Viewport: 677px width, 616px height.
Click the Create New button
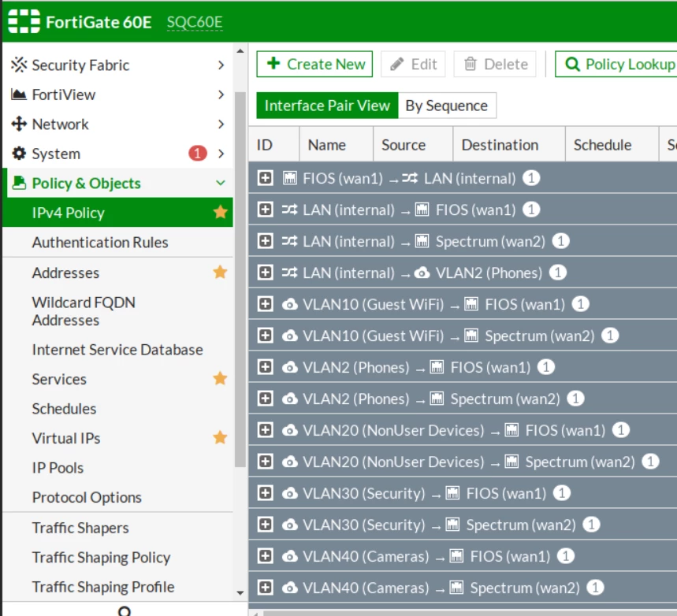click(x=314, y=65)
